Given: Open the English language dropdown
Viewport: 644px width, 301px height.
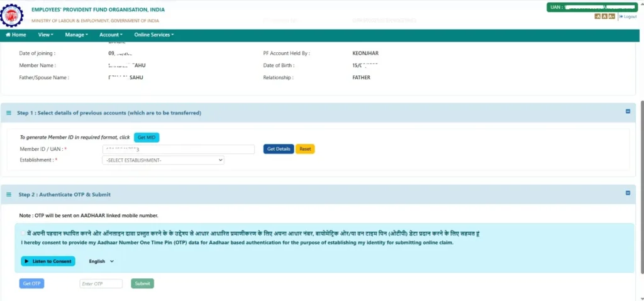Looking at the screenshot, I should (101, 261).
